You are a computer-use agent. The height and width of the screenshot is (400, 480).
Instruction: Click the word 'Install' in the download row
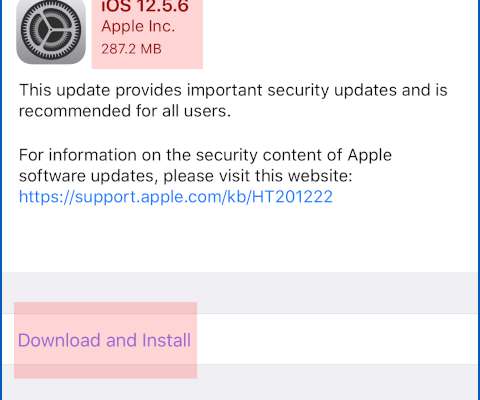167,340
